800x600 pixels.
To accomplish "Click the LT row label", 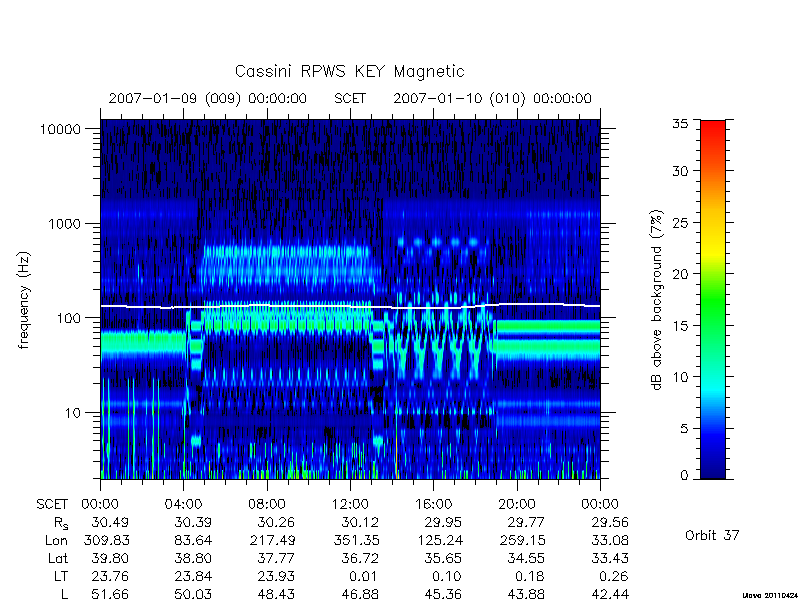I will coord(61,577).
